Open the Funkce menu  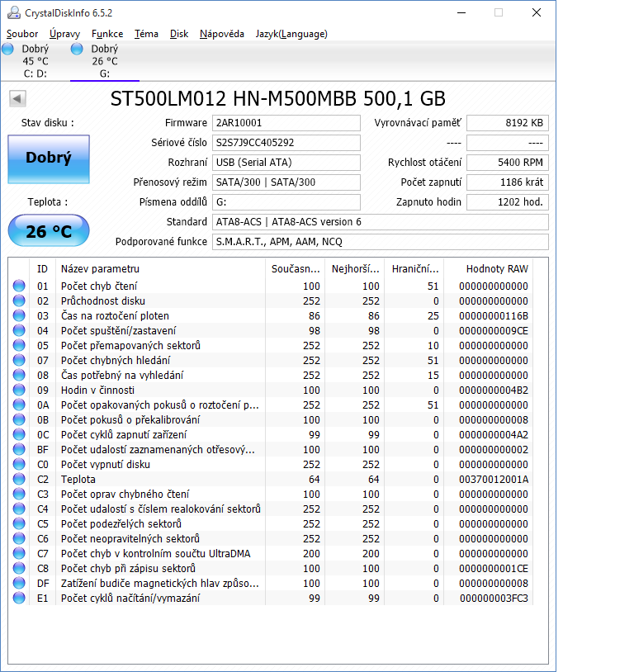pos(107,34)
